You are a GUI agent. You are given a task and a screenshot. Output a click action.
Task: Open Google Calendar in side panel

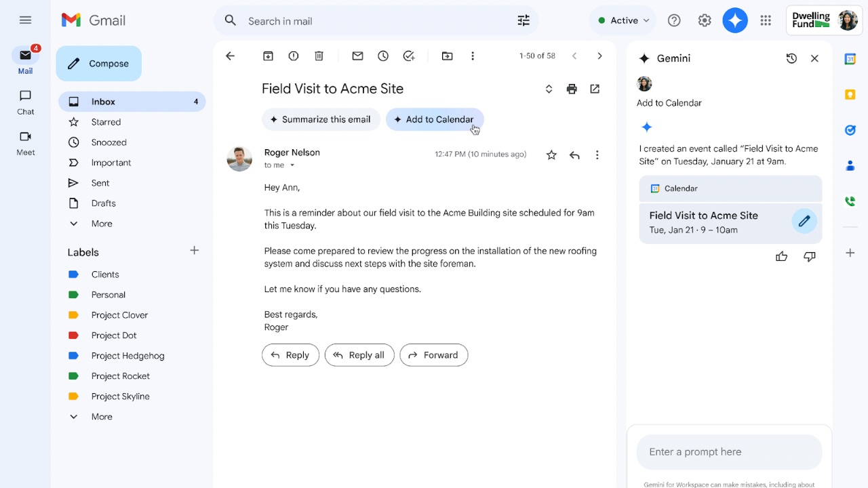point(850,60)
